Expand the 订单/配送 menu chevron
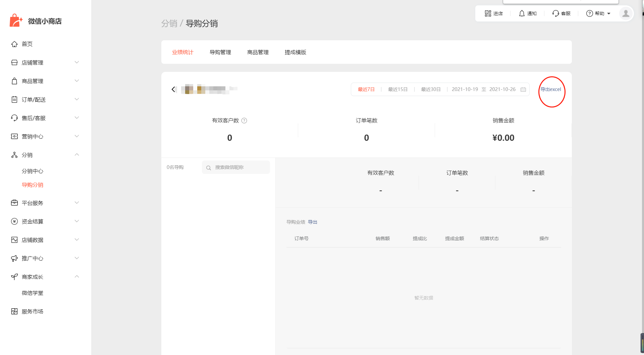Screen dimensions: 644x355 click(x=77, y=99)
